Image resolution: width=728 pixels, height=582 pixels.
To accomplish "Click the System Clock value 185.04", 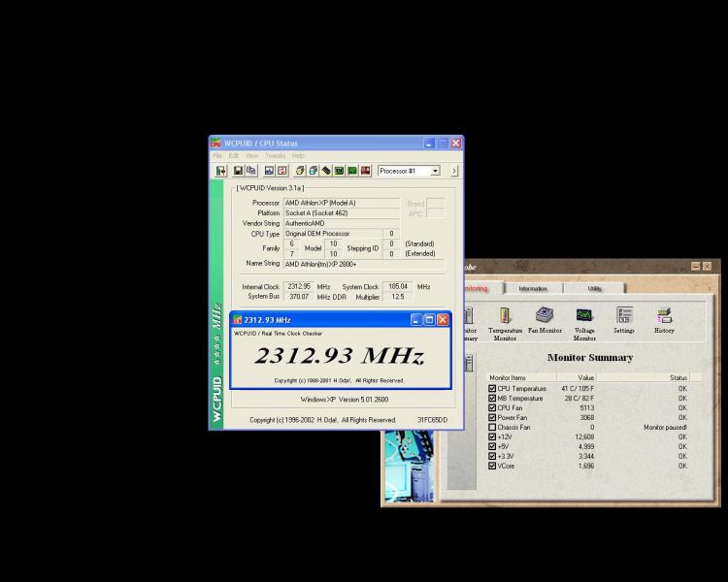I will click(x=398, y=287).
